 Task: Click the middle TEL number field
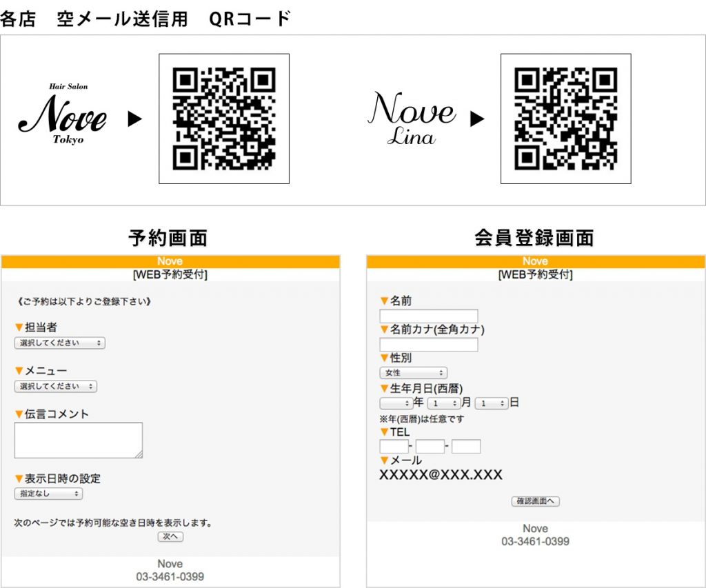(430, 446)
